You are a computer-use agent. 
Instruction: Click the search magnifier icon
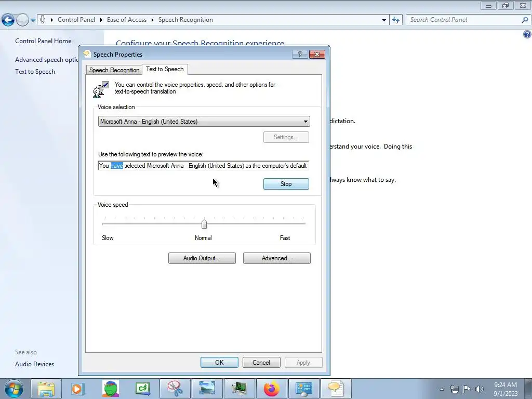[x=525, y=20]
